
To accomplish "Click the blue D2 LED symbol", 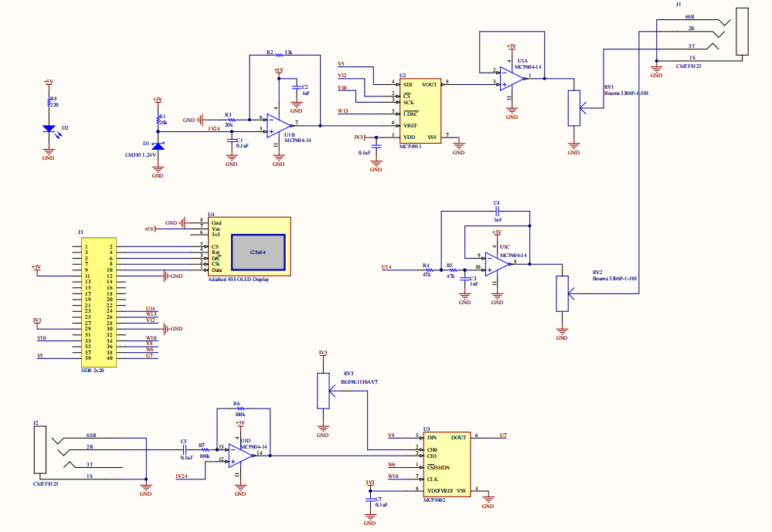I will pos(49,129).
